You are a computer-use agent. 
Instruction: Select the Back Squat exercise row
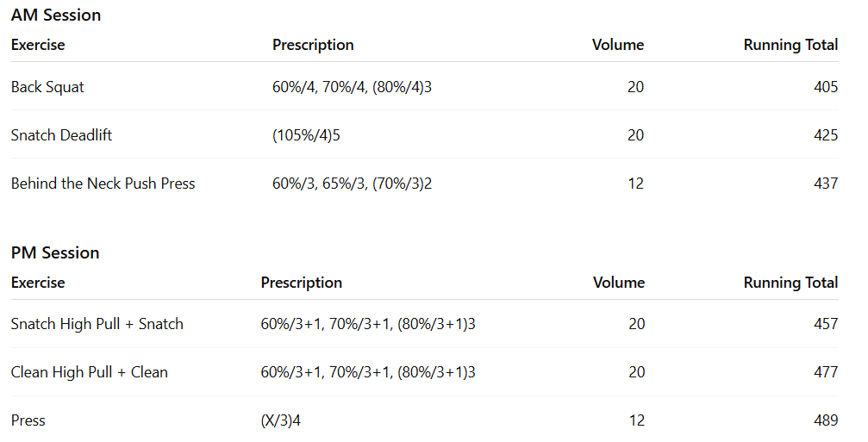(x=47, y=87)
